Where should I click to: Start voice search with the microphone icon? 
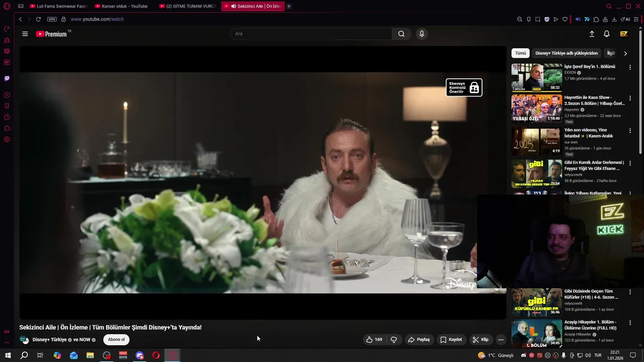pos(422,34)
